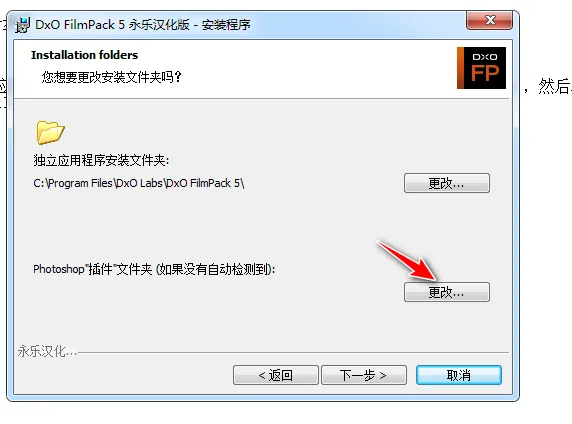Click the C:\Program Files\DxO Labs path text
The width and height of the screenshot is (572, 424).
tap(139, 183)
